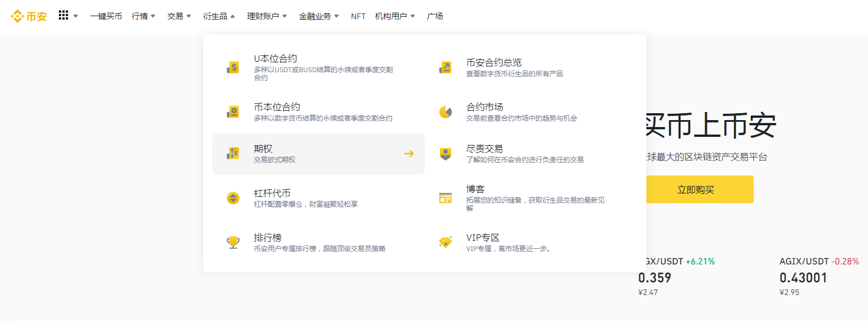Expand the 行情 dropdown
The height and width of the screenshot is (332, 868).
(x=153, y=16)
